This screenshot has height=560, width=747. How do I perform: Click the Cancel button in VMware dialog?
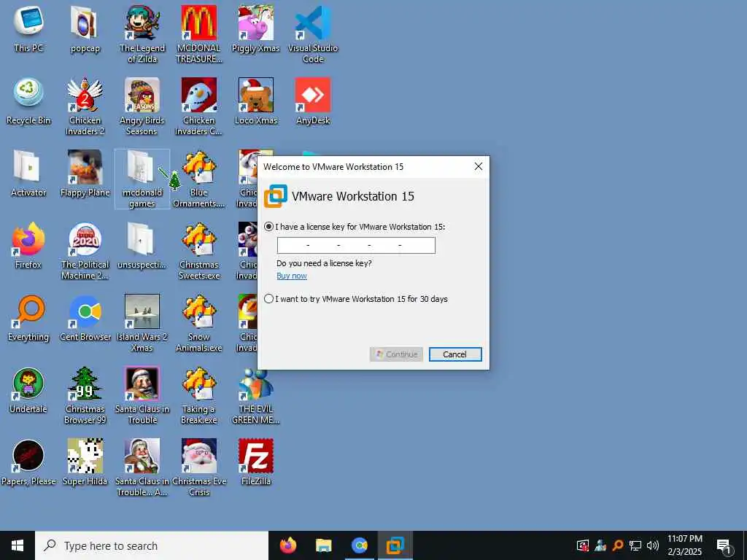pyautogui.click(x=455, y=354)
